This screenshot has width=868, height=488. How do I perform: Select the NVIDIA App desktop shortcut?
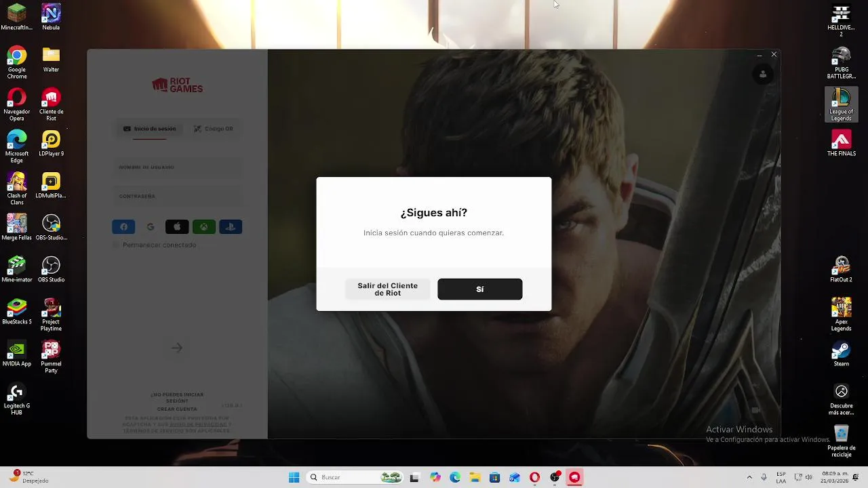point(17,353)
